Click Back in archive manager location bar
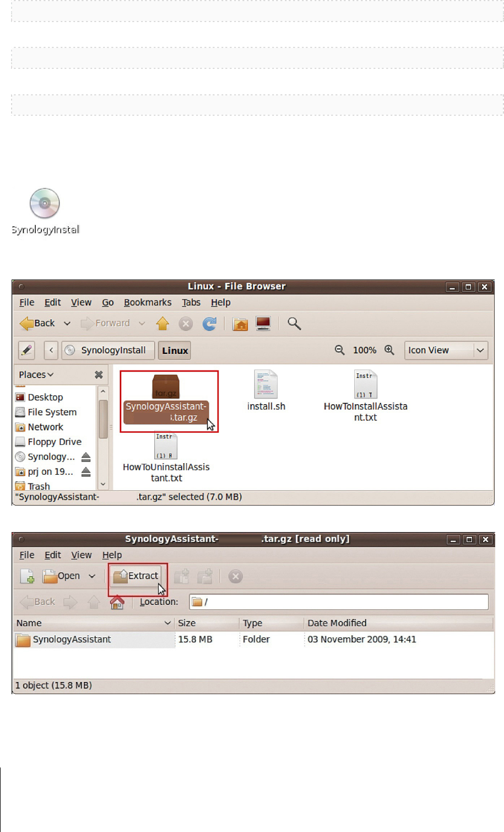Viewport: 504px width, 832px height. (x=37, y=602)
